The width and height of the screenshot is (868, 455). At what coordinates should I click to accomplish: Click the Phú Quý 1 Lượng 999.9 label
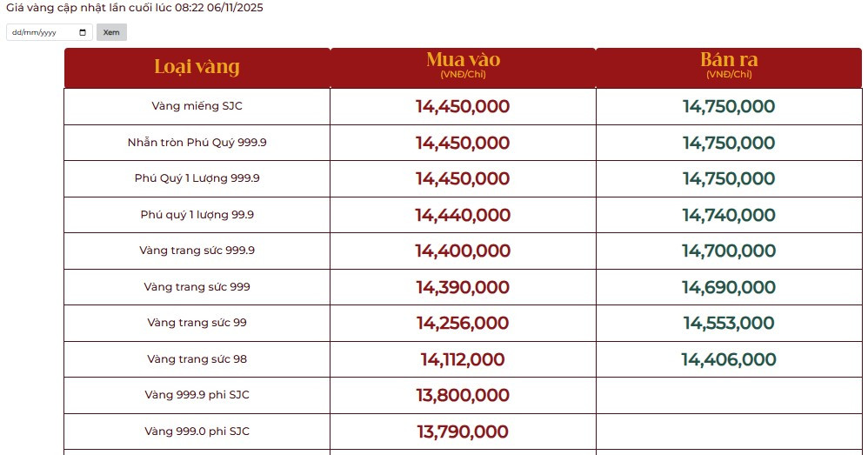197,178
